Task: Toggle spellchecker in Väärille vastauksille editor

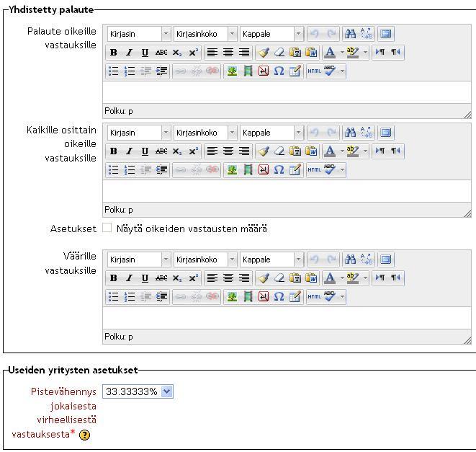Action: click(x=330, y=297)
